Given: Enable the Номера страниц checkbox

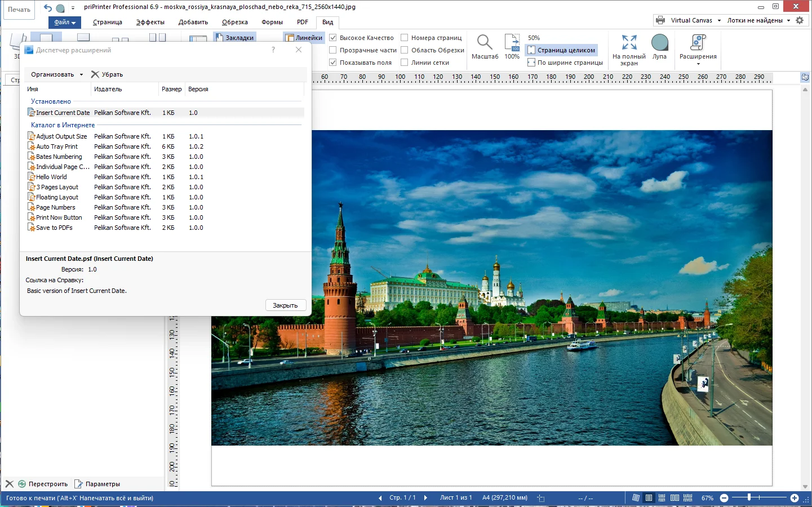Looking at the screenshot, I should point(405,38).
